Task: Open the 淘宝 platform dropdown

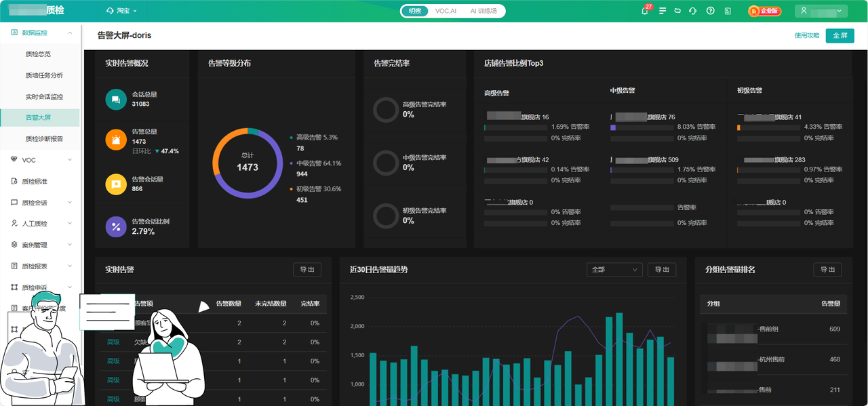Action: point(123,11)
